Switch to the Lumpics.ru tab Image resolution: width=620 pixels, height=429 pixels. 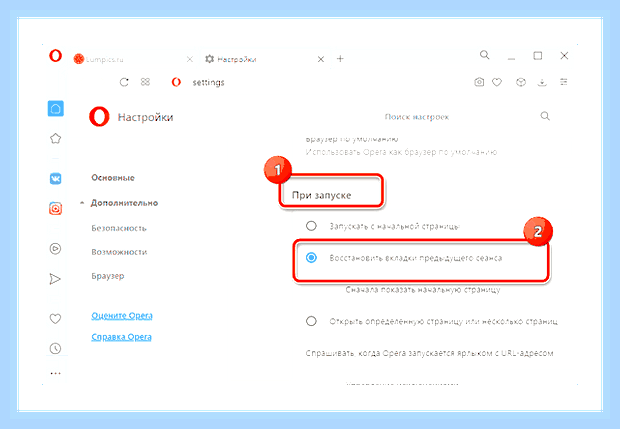[99, 59]
